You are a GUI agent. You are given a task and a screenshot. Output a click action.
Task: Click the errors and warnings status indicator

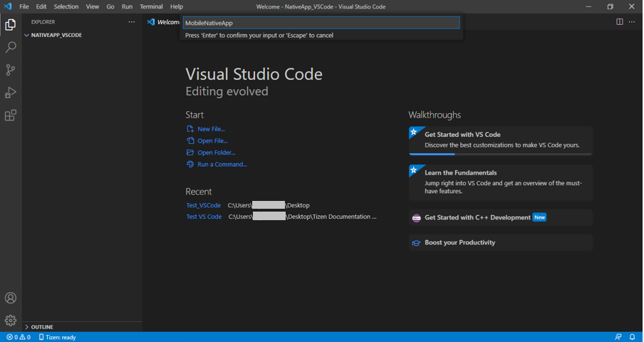(19, 337)
